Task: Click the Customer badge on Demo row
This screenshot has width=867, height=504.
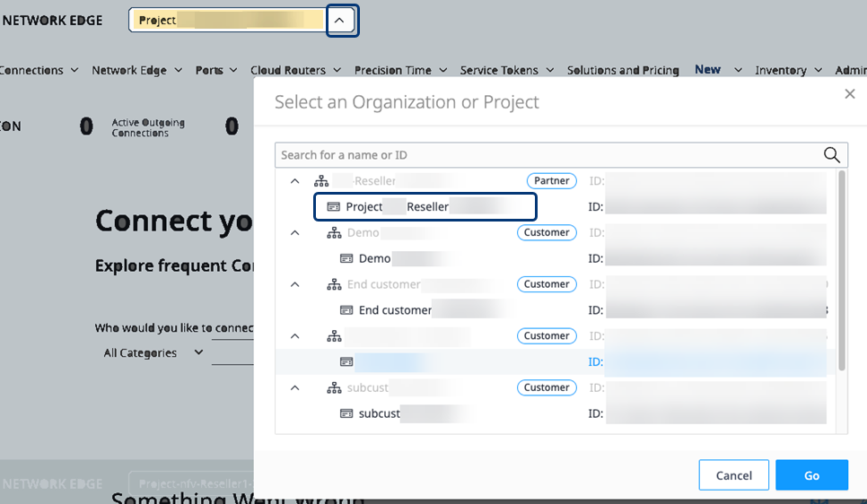Action: coord(547,232)
